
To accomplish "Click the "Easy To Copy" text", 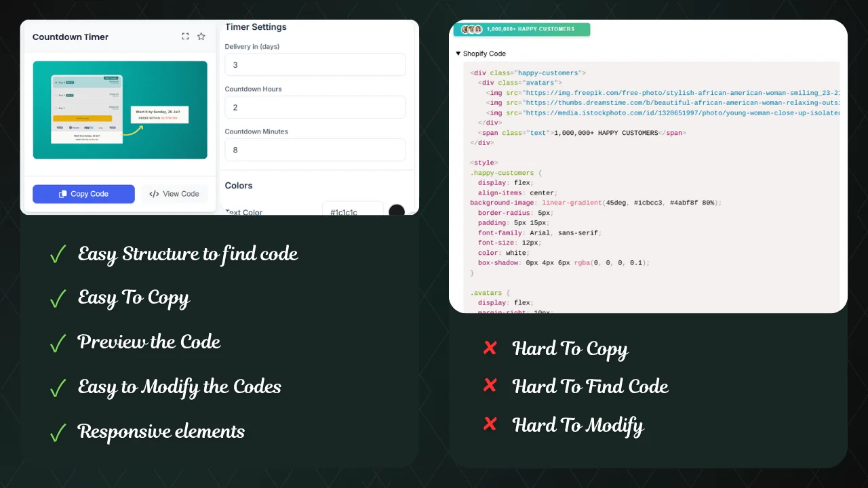I will pos(134,298).
